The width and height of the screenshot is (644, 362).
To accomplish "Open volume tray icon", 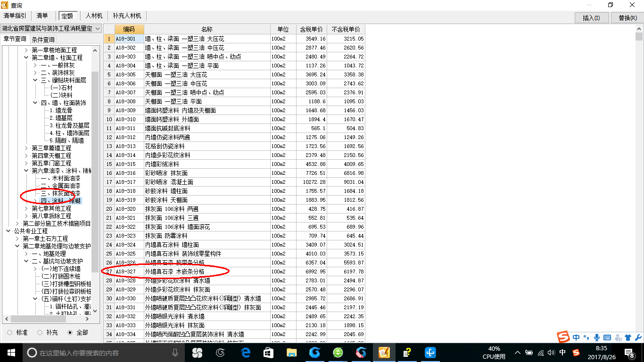I will tap(551, 353).
